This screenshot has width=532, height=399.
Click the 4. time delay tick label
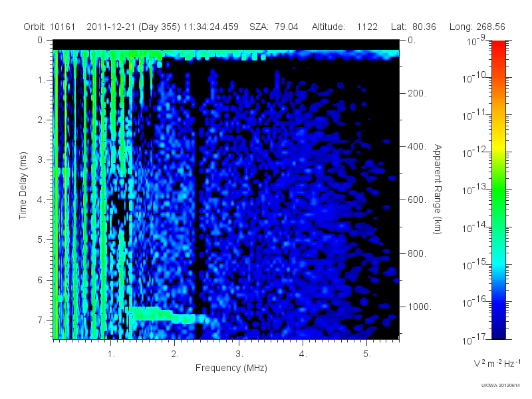tap(41, 200)
